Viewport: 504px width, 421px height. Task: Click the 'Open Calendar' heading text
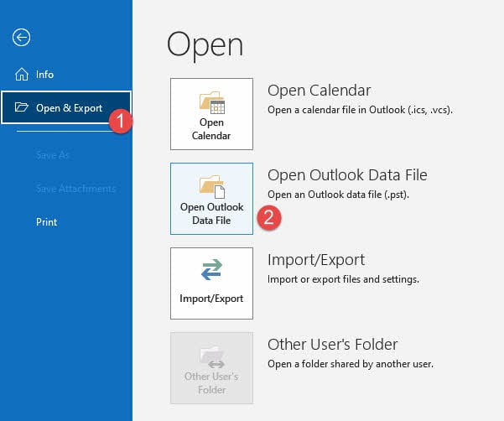[x=319, y=91]
